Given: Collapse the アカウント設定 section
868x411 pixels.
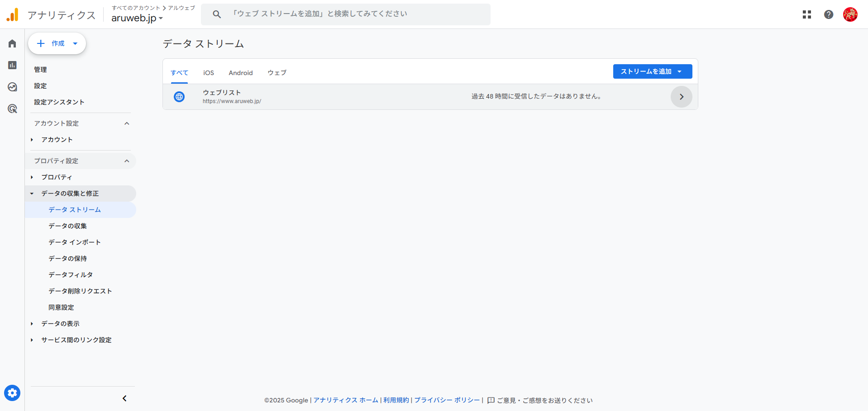Looking at the screenshot, I should click(x=127, y=123).
